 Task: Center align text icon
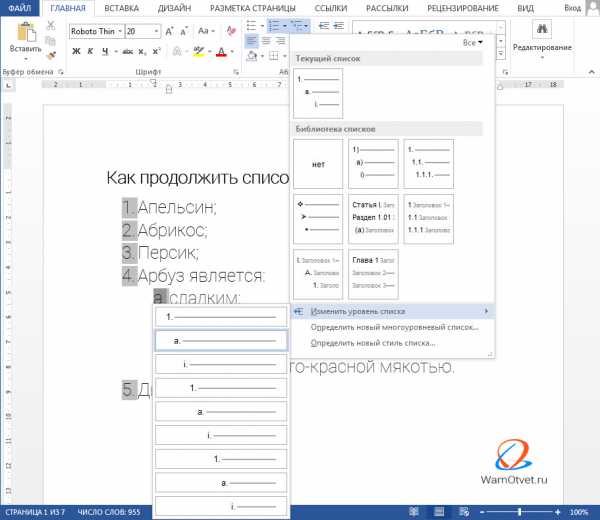[x=266, y=41]
